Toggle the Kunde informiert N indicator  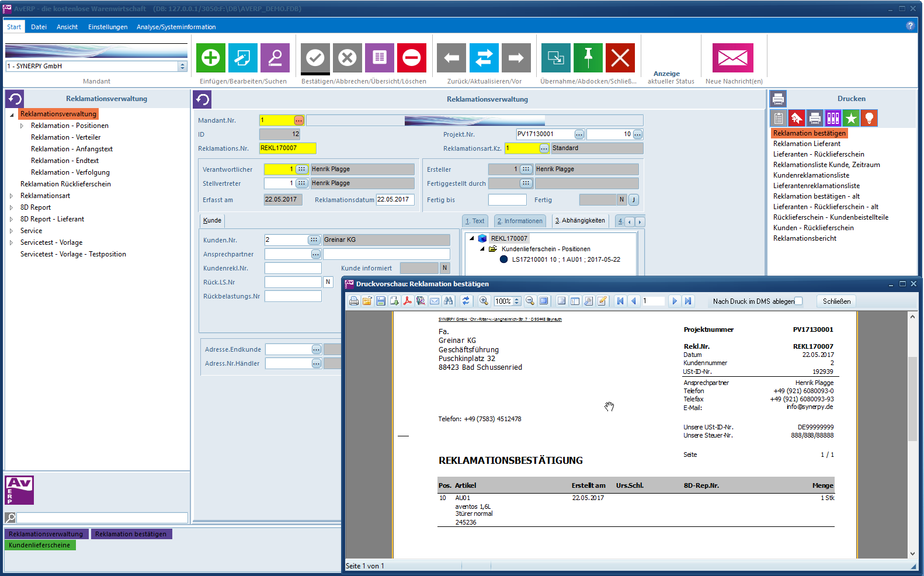[444, 268]
